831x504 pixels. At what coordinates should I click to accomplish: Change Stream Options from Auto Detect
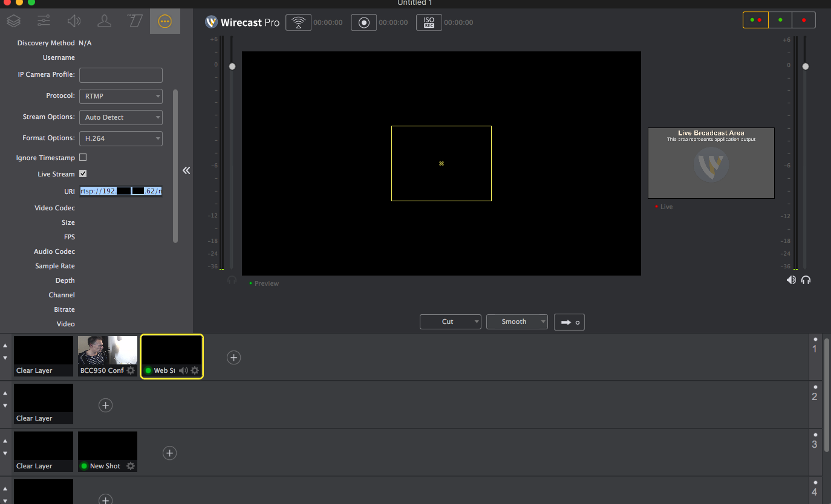[x=120, y=117]
